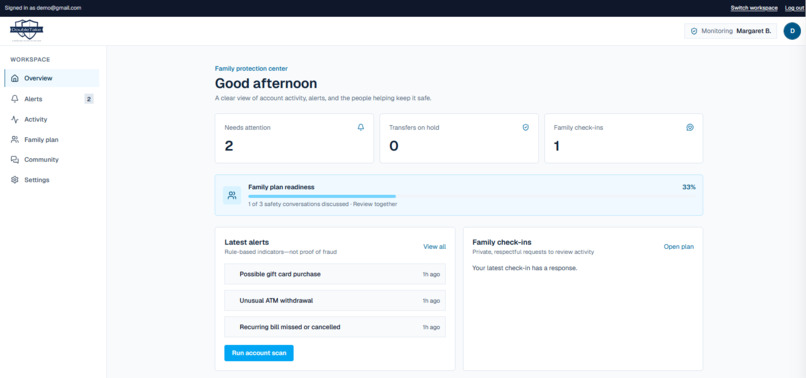Click the 33% readiness value
Image resolution: width=806 pixels, height=378 pixels.
[689, 187]
